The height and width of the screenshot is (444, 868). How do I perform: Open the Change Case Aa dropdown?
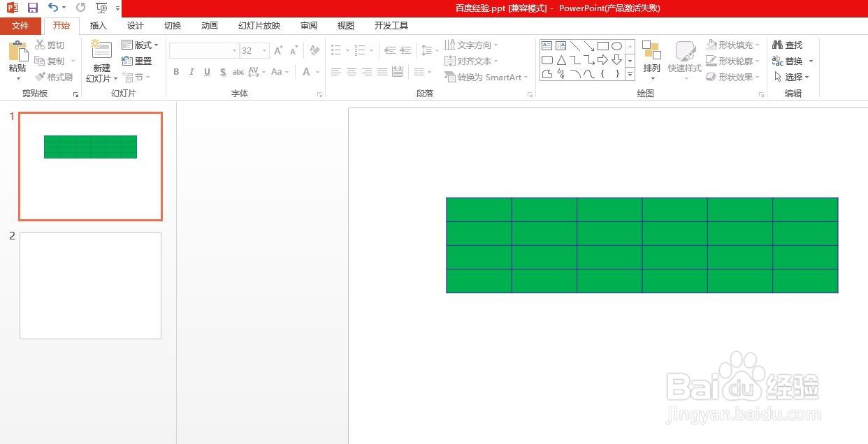[x=280, y=72]
